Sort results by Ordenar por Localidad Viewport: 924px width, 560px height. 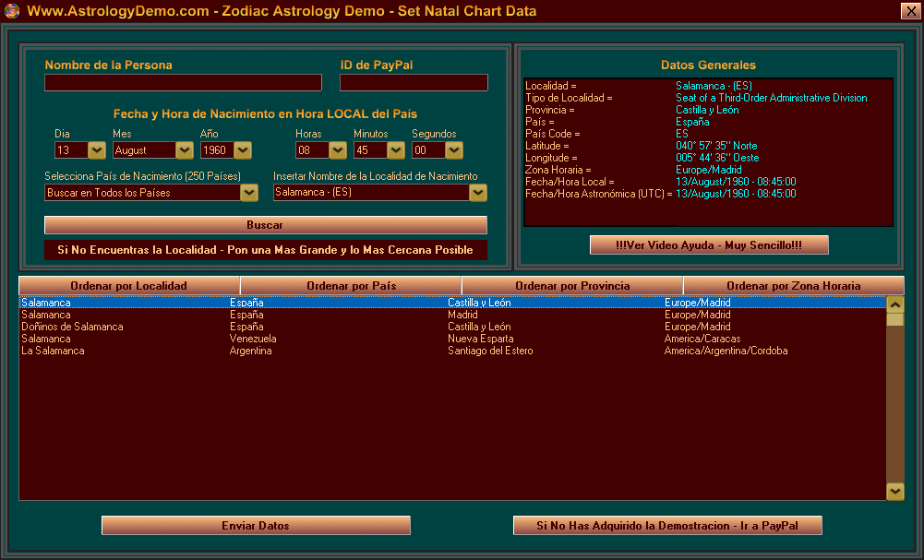pyautogui.click(x=129, y=286)
